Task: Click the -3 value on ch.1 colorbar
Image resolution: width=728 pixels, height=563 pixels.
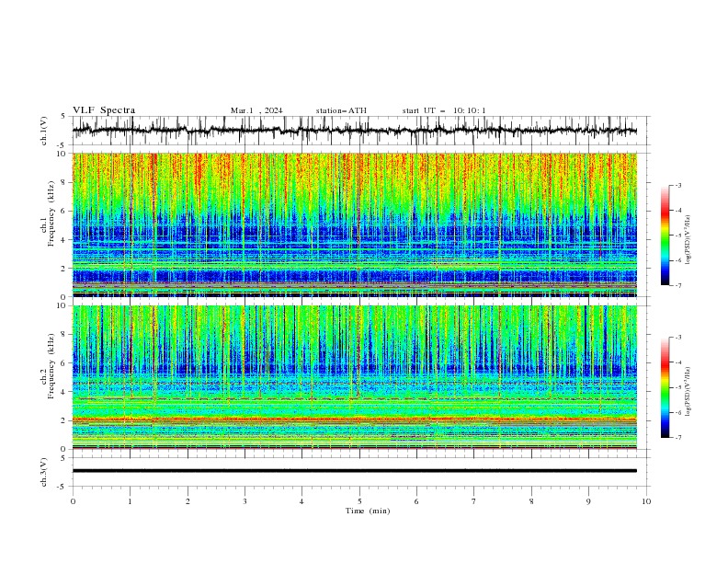Action: 677,185
